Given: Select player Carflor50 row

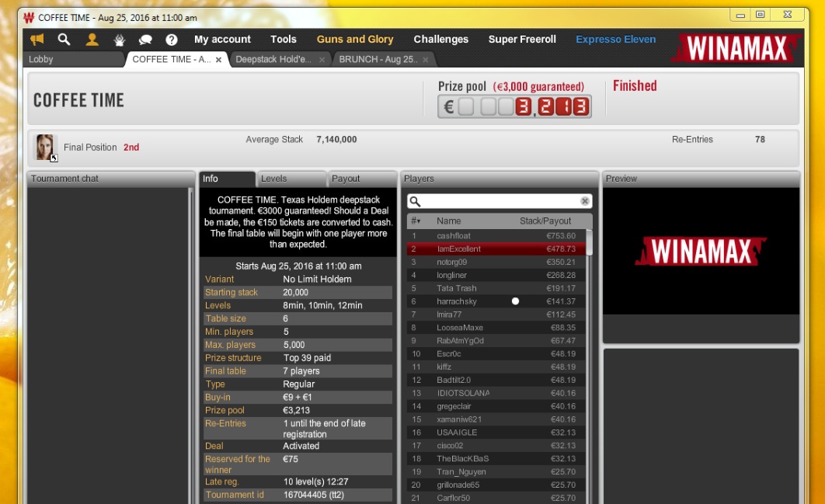Looking at the screenshot, I should pos(496,498).
